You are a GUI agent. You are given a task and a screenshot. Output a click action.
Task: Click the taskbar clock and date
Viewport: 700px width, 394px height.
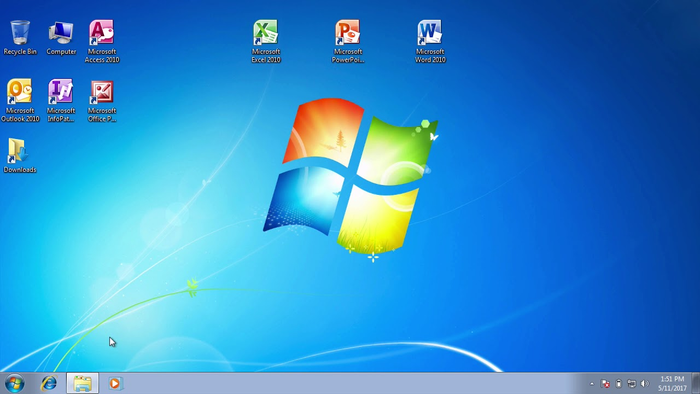click(672, 384)
